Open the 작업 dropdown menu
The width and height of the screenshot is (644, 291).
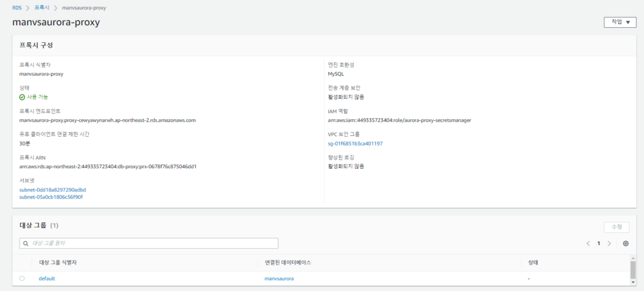pos(619,22)
